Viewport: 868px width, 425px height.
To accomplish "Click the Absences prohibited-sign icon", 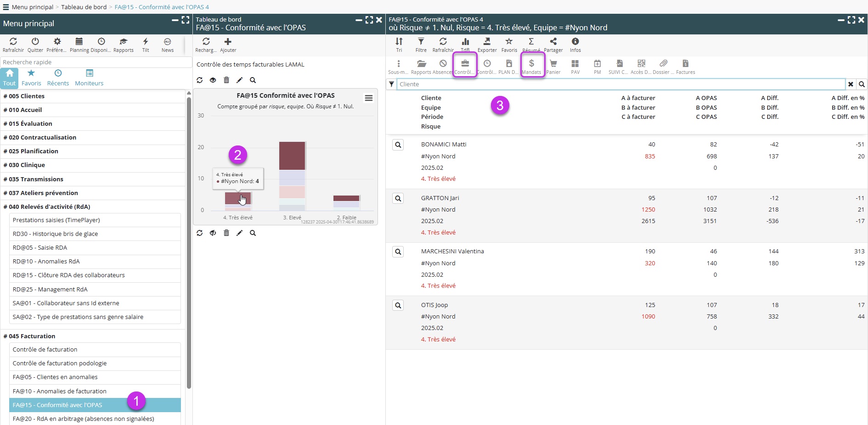I will pos(443,65).
